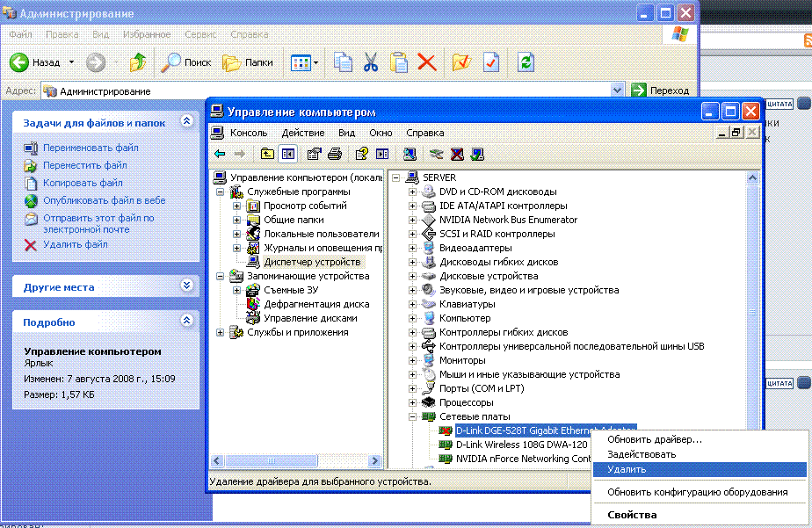Collapse the Задачи для файлов и папок panel
Viewport: 812px width, 528px height.
tap(187, 121)
